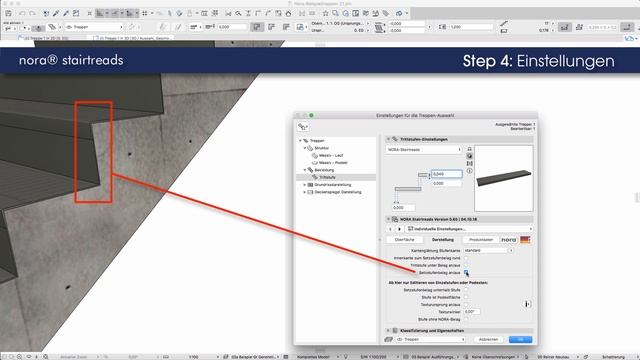Open Individuelle Einstellungen dropdown
This screenshot has height=360, width=640.
click(469, 229)
